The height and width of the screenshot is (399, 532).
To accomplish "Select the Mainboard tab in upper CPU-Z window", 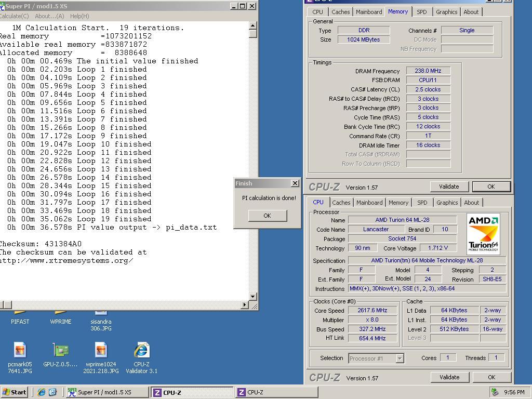I will pyautogui.click(x=369, y=12).
